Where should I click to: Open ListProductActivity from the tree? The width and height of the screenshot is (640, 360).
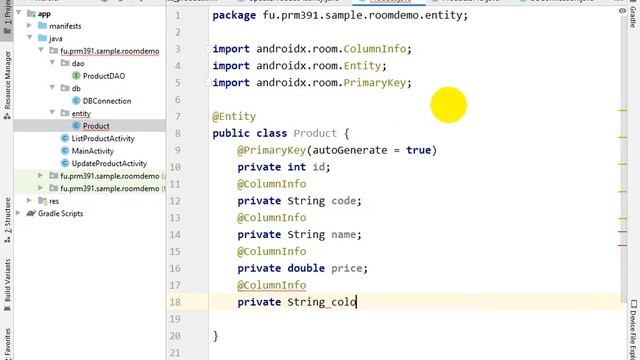103,138
